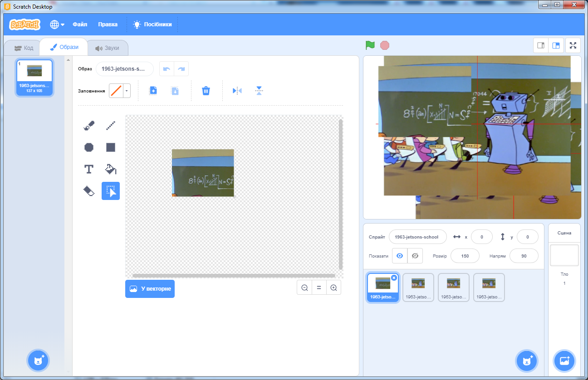Image resolution: width=588 pixels, height=380 pixels.
Task: Delete the selected sprite from the list
Action: coord(394,278)
